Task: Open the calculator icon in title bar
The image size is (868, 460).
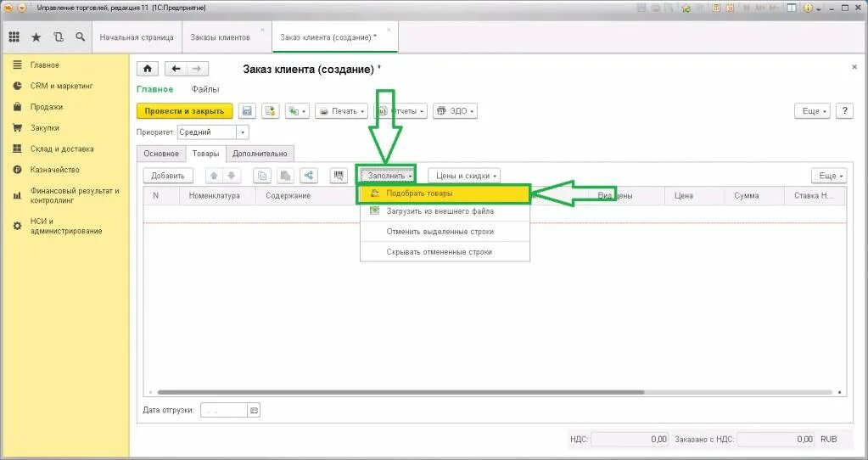Action: pos(716,8)
